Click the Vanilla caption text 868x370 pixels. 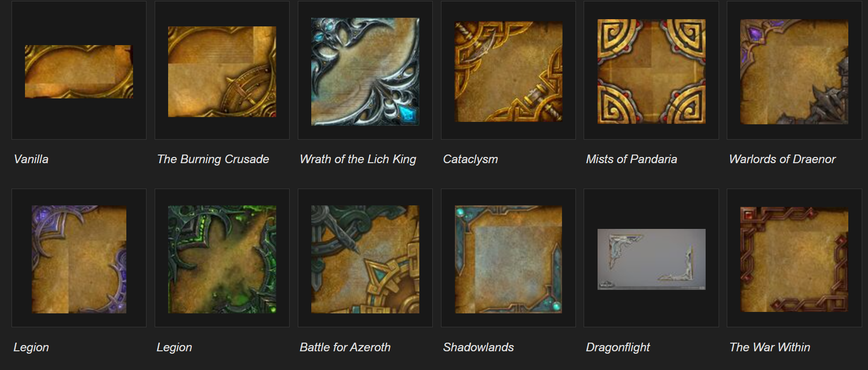tap(31, 159)
